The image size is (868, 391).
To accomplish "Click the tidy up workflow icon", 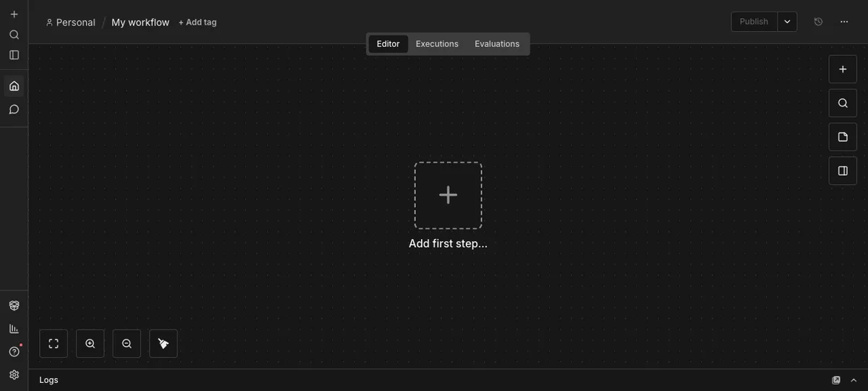I will coord(163,344).
